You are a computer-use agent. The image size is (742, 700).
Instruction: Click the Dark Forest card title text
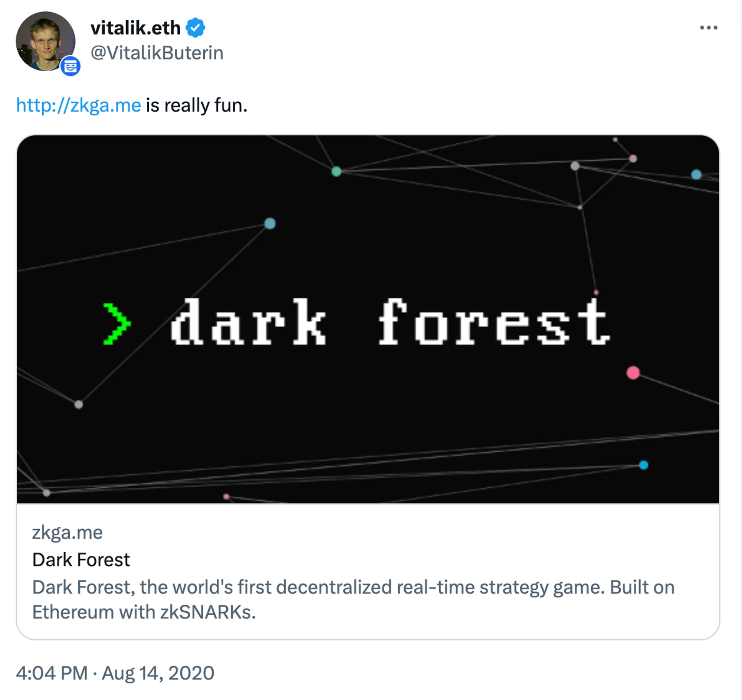(x=81, y=559)
